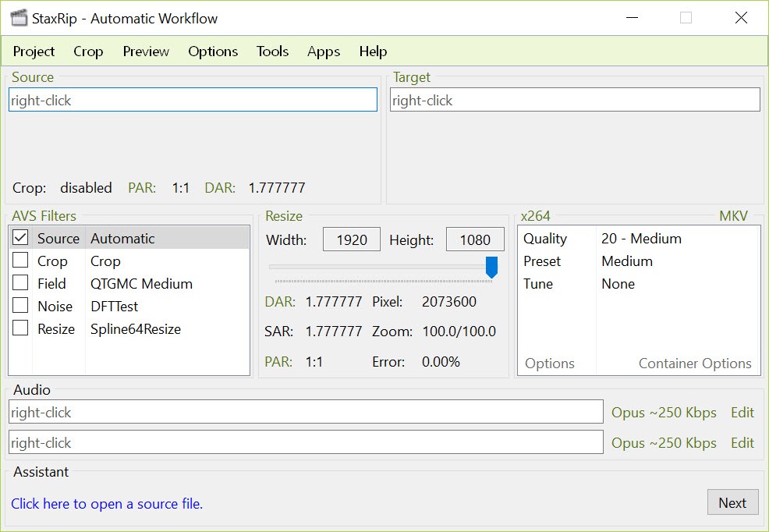Click the x264 encoder link
Image resolution: width=769 pixels, height=532 pixels.
536,216
